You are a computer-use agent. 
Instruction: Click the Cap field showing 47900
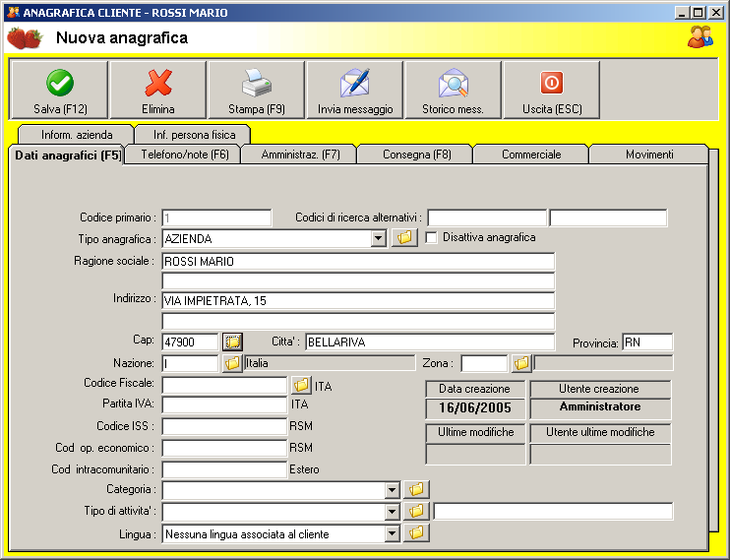coord(190,342)
